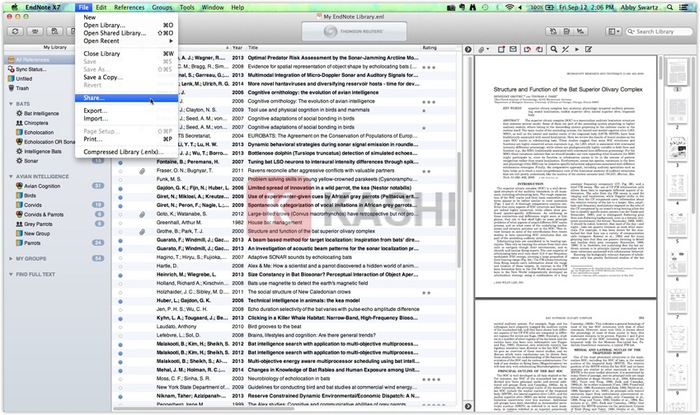Select PDF page 3 thumbnail

pos(677,149)
